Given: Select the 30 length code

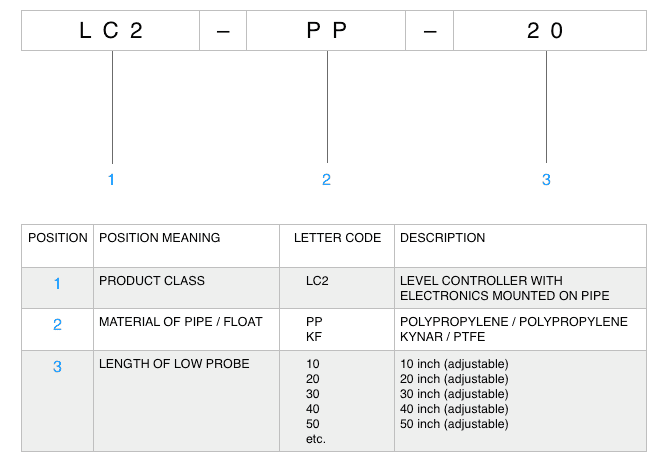Looking at the screenshot, I should click(312, 394).
